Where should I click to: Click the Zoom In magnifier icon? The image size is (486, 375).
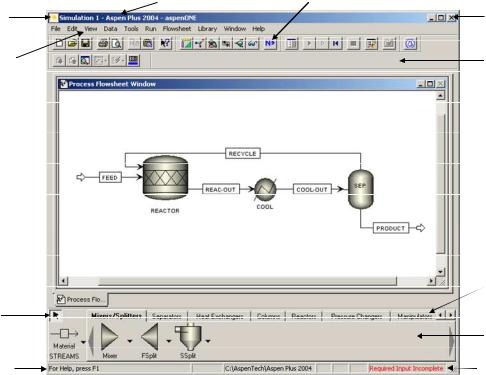point(59,61)
